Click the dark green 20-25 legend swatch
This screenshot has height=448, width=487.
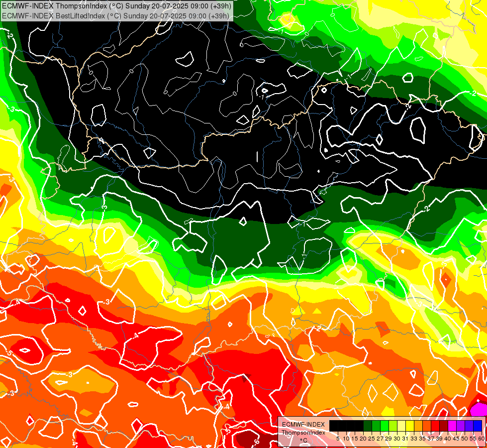368,426
